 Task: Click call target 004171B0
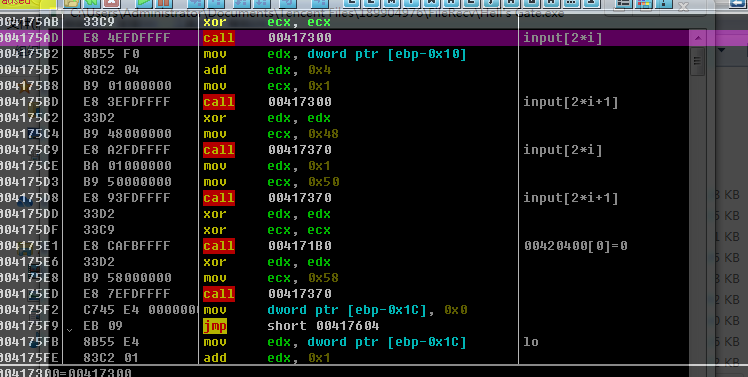coord(300,246)
